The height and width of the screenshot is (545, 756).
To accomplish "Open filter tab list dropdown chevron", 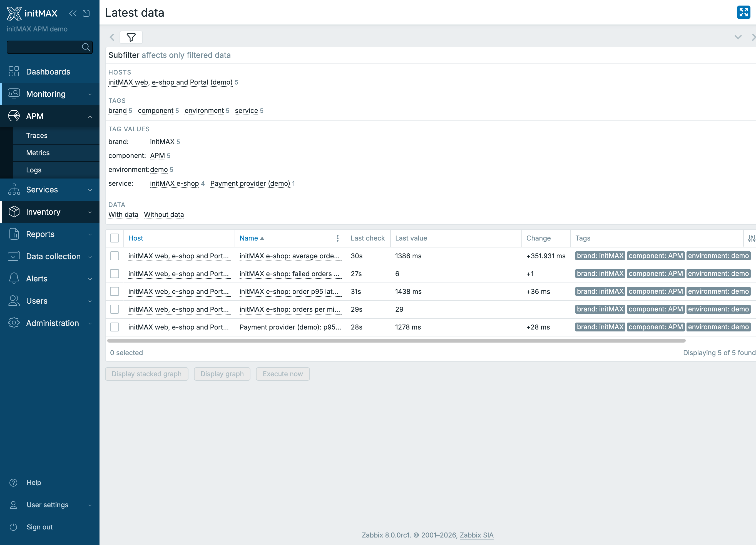I will [x=738, y=37].
